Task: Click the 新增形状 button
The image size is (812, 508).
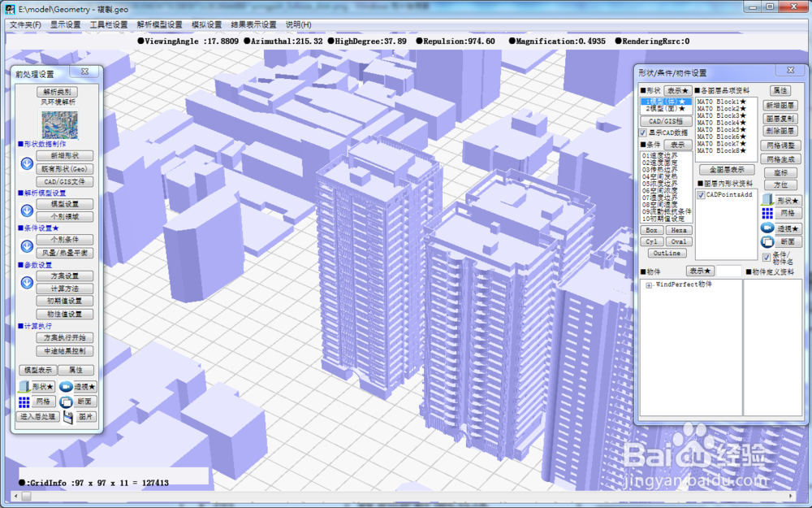Action: pyautogui.click(x=65, y=155)
